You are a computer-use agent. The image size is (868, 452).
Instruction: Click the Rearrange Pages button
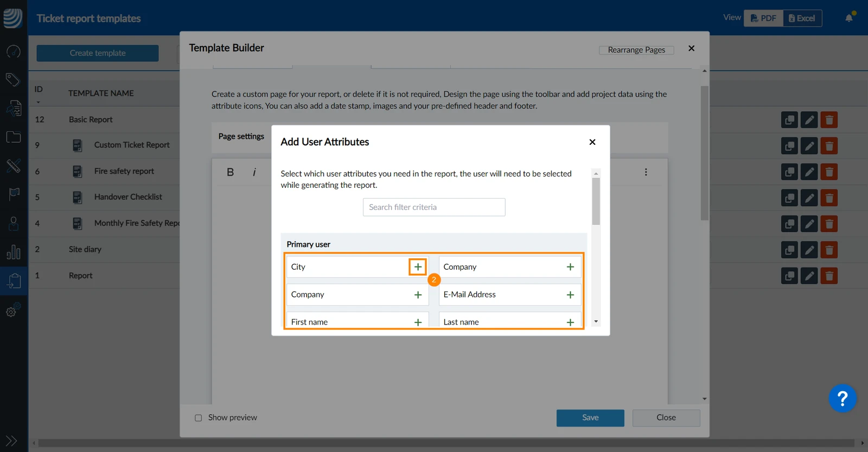pyautogui.click(x=636, y=50)
